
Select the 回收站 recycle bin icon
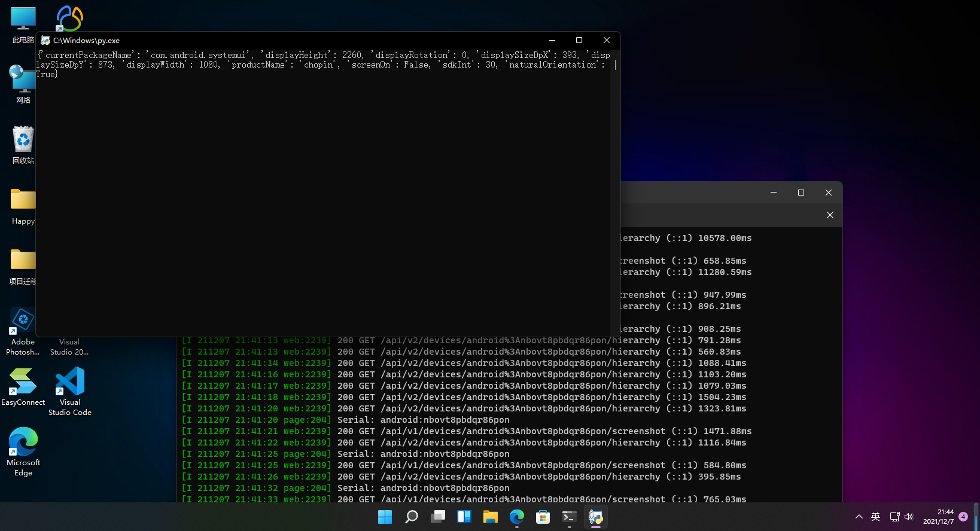coord(23,145)
